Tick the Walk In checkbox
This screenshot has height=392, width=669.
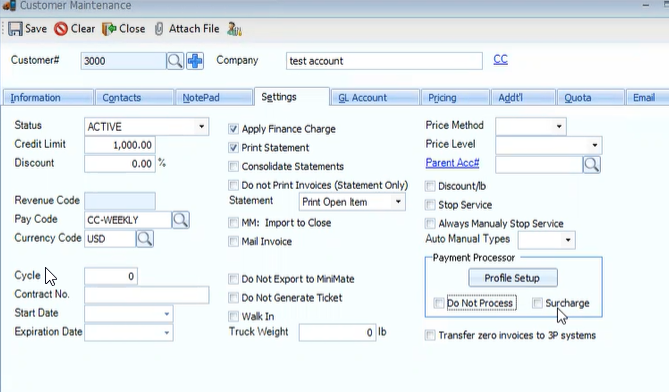(x=233, y=317)
